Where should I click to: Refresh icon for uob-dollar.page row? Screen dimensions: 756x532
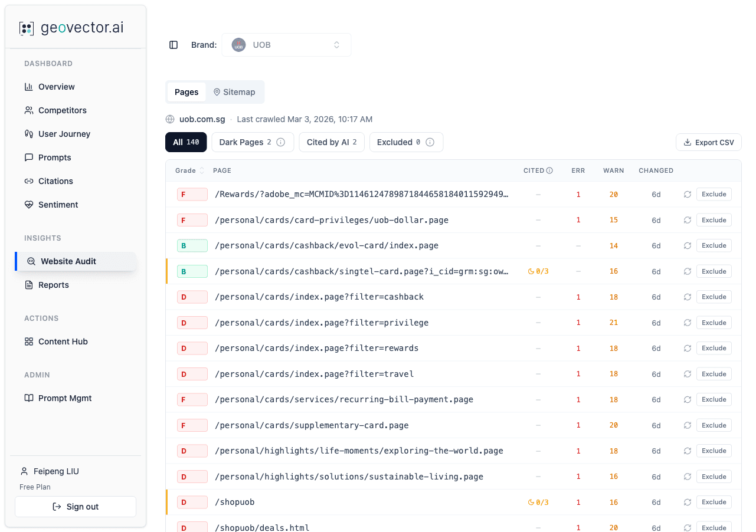[x=688, y=220]
